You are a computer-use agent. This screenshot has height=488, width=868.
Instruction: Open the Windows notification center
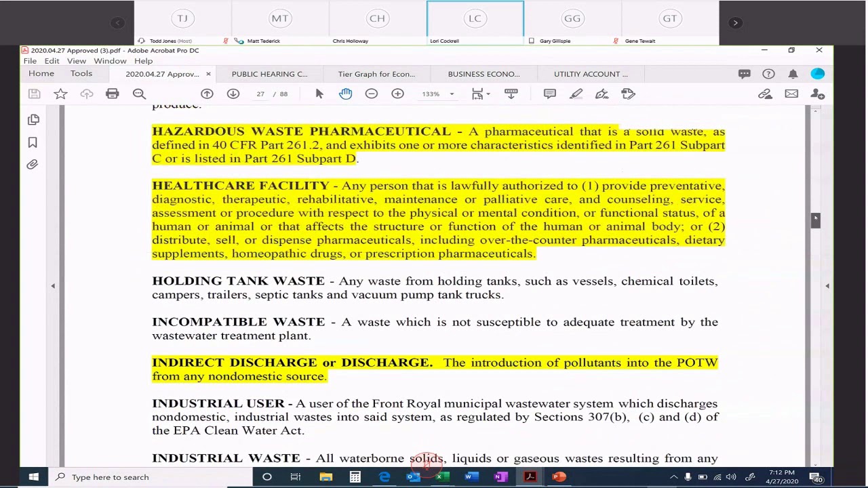pyautogui.click(x=817, y=477)
